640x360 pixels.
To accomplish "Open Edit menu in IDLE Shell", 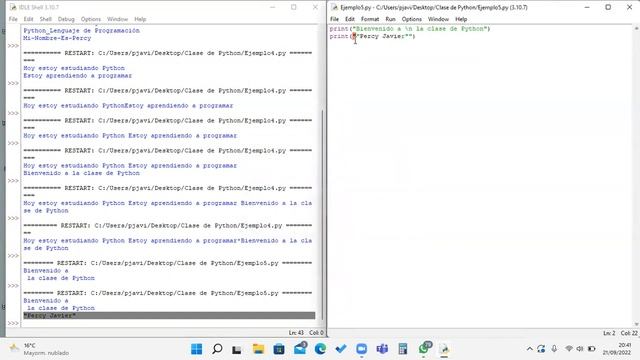I will coord(28,19).
